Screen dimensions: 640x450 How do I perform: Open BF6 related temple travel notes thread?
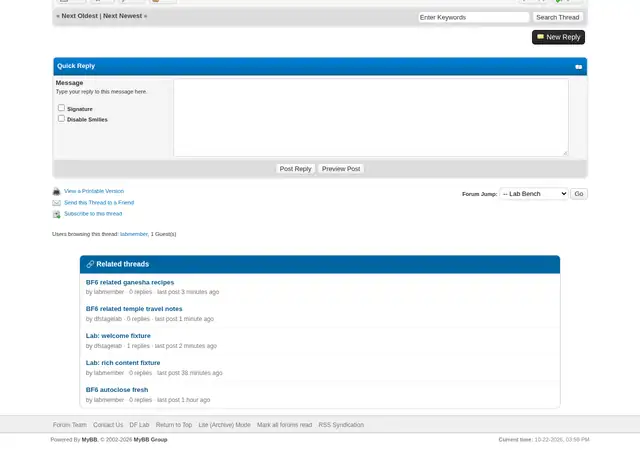coord(134,309)
